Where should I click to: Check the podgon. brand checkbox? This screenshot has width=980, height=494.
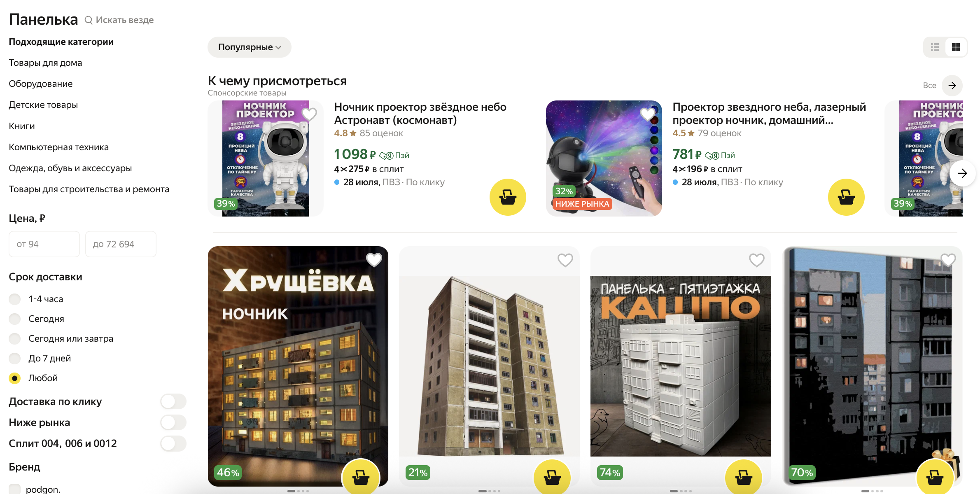coord(15,489)
